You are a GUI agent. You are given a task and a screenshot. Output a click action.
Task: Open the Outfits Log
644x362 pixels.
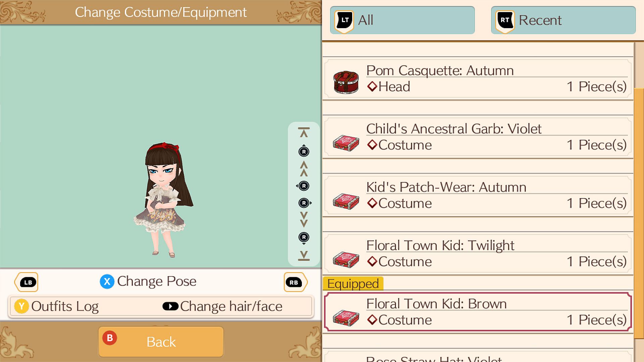pos(56,306)
